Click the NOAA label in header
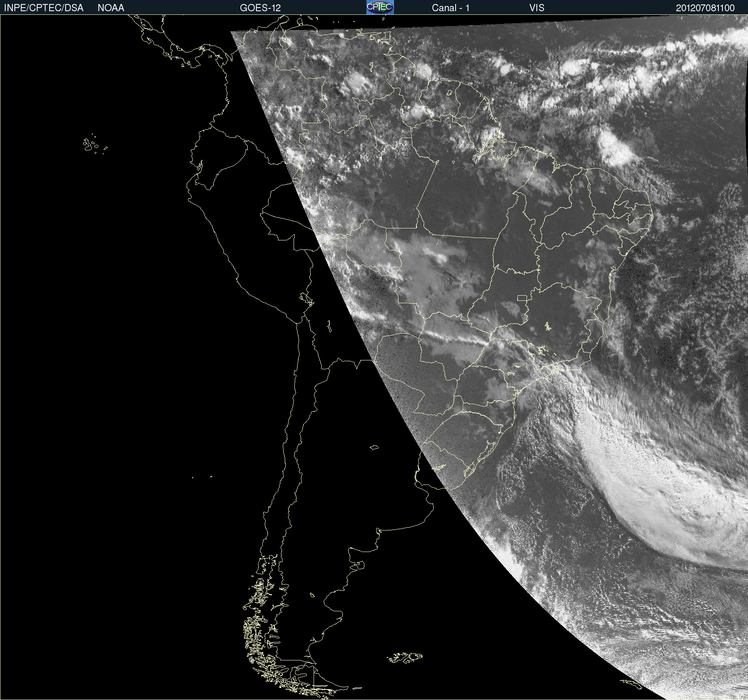 coord(111,8)
